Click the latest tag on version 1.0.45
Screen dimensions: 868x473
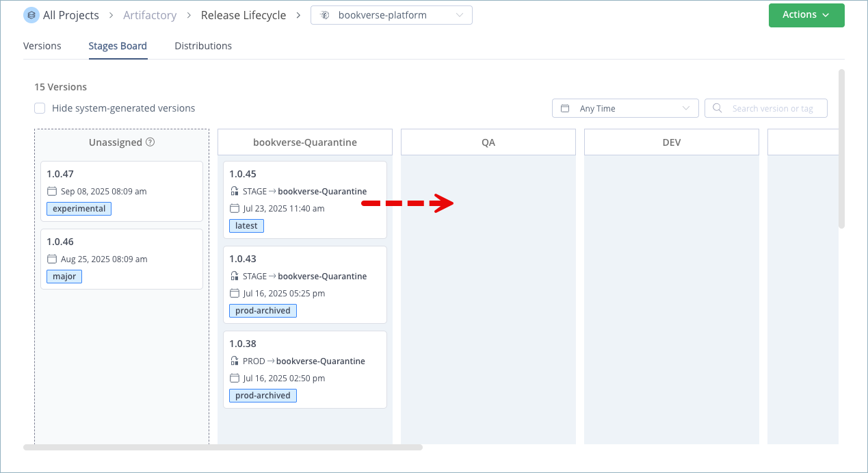246,226
